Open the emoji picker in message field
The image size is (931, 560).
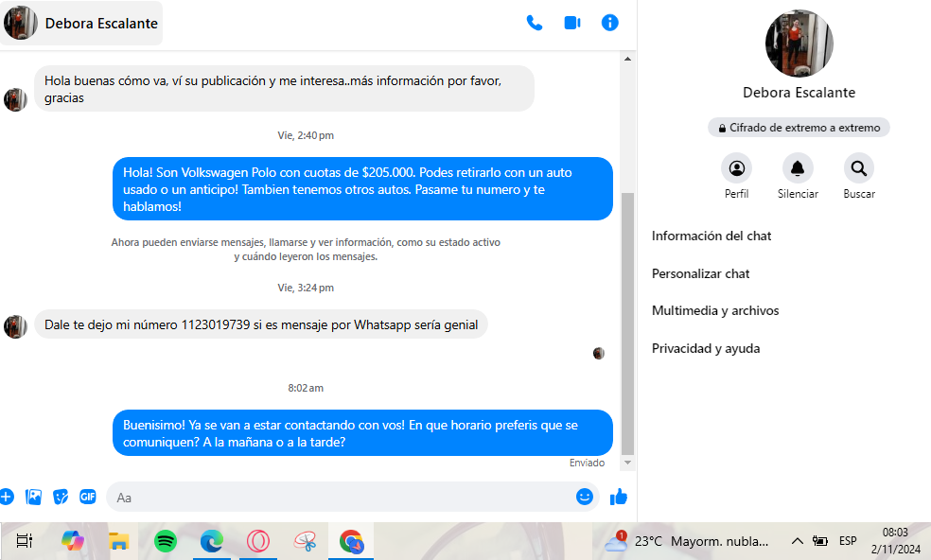(585, 497)
